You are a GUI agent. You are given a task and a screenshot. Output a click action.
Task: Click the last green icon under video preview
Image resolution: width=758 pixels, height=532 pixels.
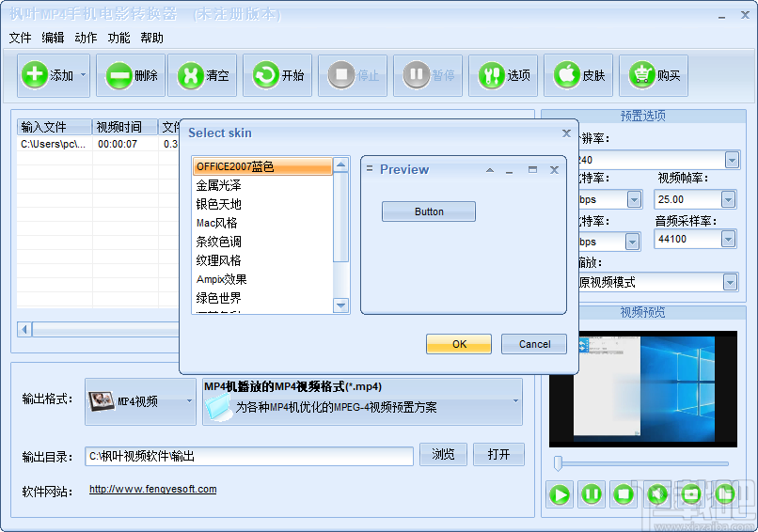coord(724,494)
